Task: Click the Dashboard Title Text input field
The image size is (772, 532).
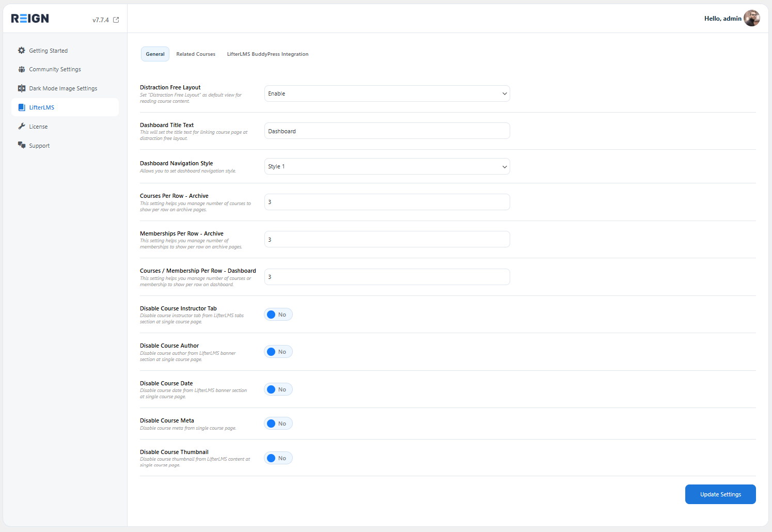Action: coord(387,131)
